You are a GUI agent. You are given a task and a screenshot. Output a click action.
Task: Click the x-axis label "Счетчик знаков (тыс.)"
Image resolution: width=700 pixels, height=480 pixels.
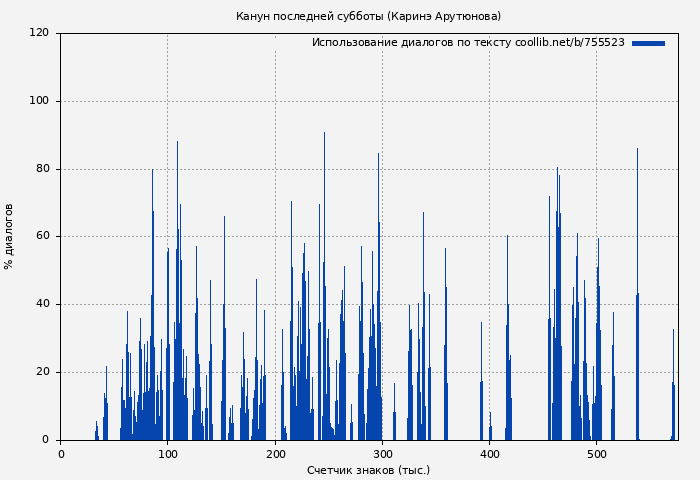(368, 470)
